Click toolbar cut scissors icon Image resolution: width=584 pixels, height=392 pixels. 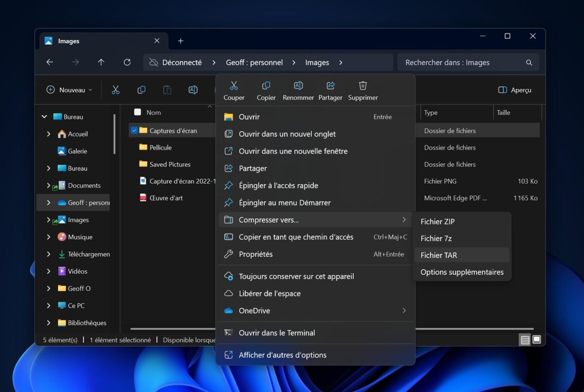point(116,90)
